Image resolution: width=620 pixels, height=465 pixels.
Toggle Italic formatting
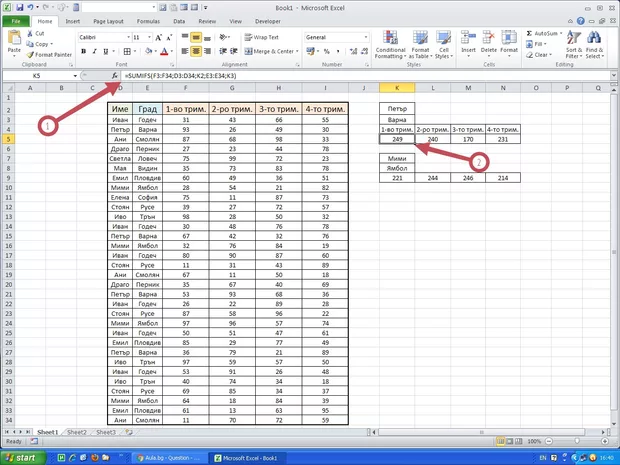coord(93,51)
